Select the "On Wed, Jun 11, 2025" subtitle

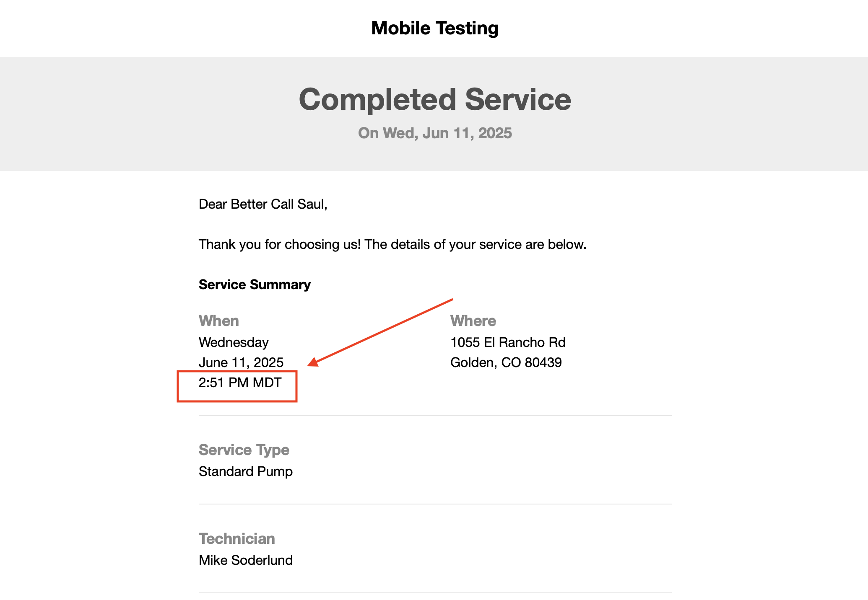coord(435,133)
